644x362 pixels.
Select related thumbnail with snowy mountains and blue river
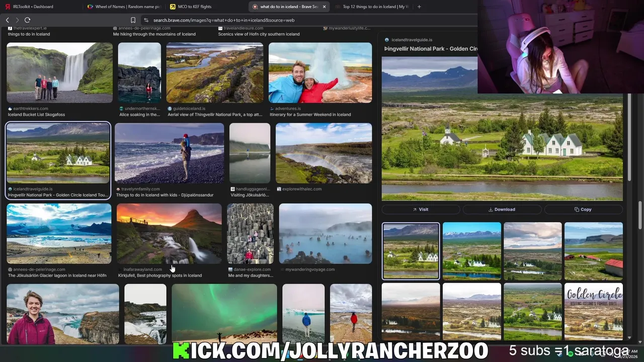click(x=472, y=251)
